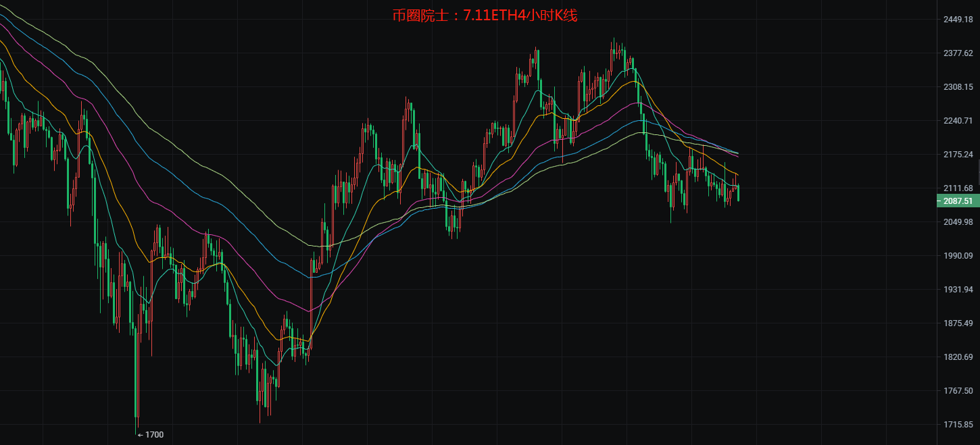Click the current price tag 2087.51
Image resolution: width=980 pixels, height=445 pixels.
point(958,201)
